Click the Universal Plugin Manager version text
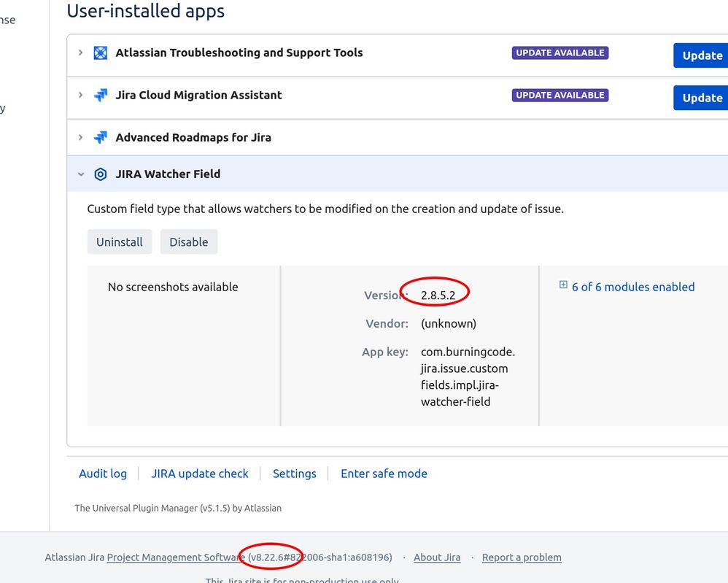This screenshot has height=583, width=728. [178, 508]
